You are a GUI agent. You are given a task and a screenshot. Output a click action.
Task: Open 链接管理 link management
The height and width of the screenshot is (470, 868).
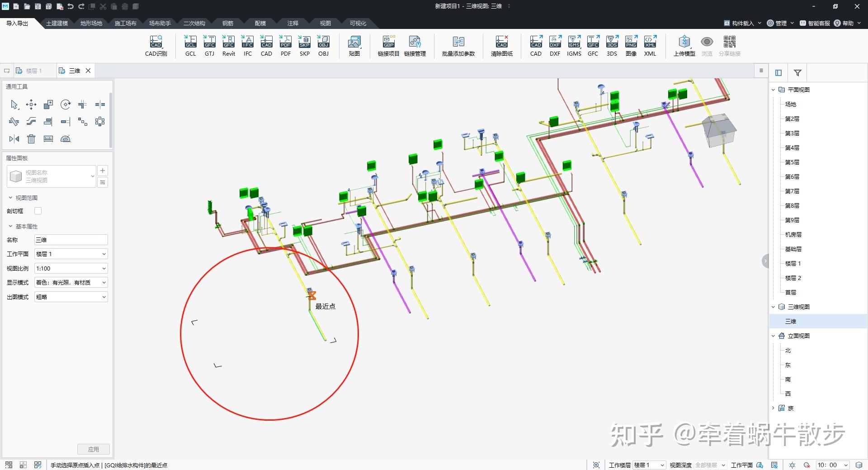point(415,46)
